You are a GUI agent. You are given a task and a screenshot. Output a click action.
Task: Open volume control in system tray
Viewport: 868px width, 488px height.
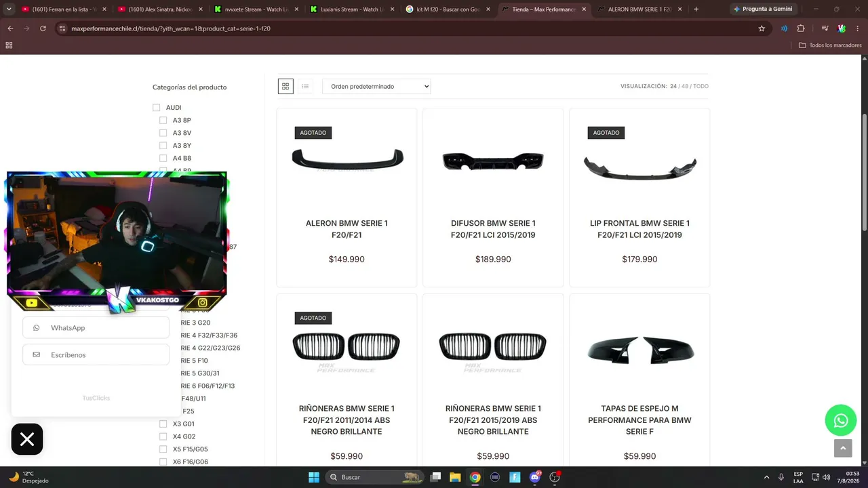pyautogui.click(x=827, y=477)
